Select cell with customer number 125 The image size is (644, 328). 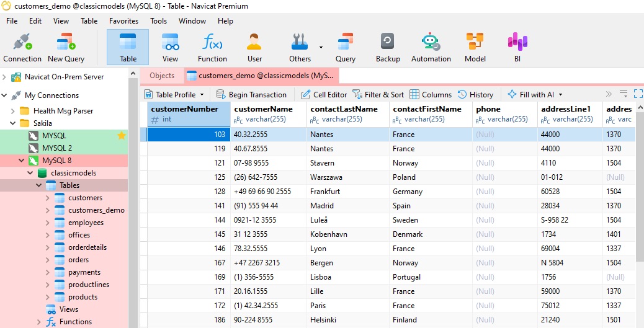click(x=189, y=177)
